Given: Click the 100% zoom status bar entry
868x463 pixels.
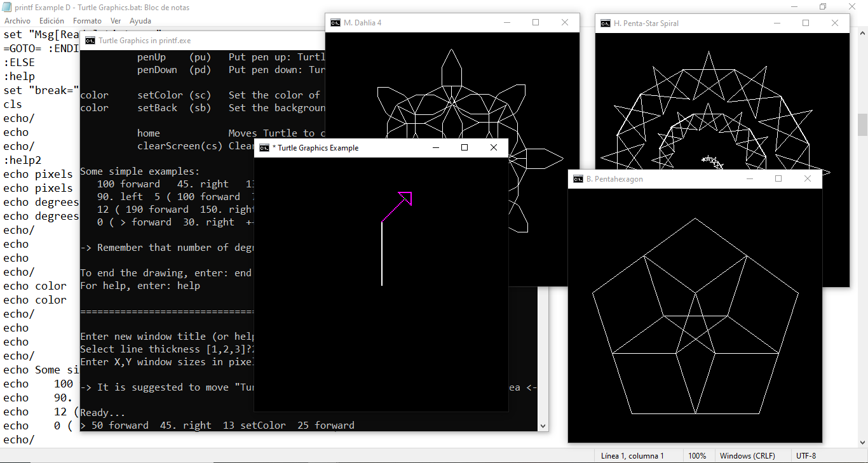Looking at the screenshot, I should (x=697, y=455).
